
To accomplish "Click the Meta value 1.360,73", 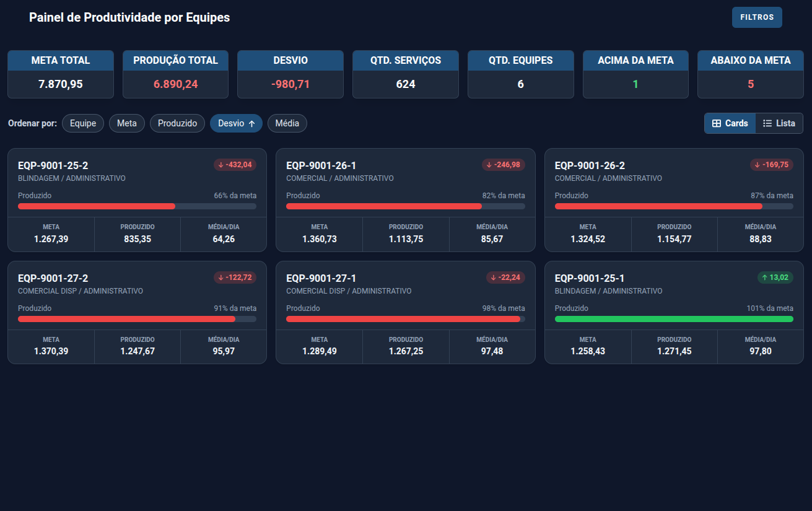I will [x=320, y=238].
